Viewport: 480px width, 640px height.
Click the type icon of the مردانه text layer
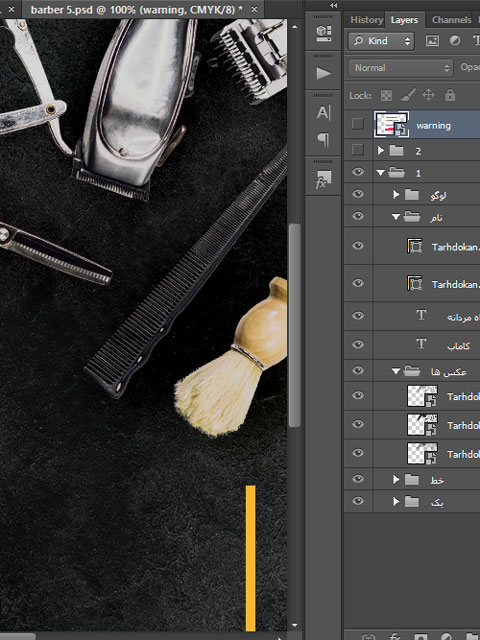click(421, 315)
